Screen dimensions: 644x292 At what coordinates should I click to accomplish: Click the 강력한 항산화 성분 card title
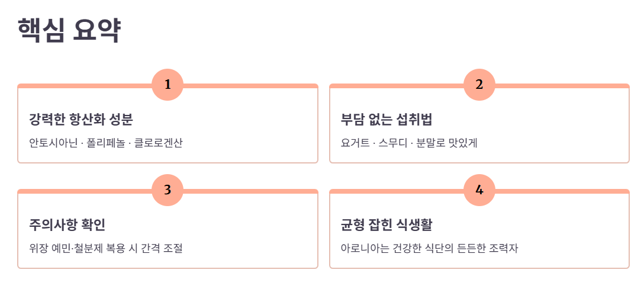point(81,120)
